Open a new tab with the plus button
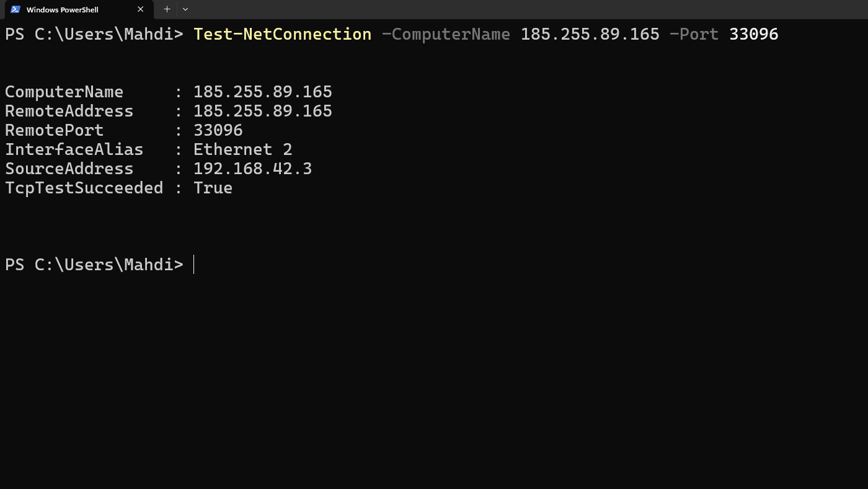Image resolution: width=868 pixels, height=489 pixels. (x=167, y=9)
